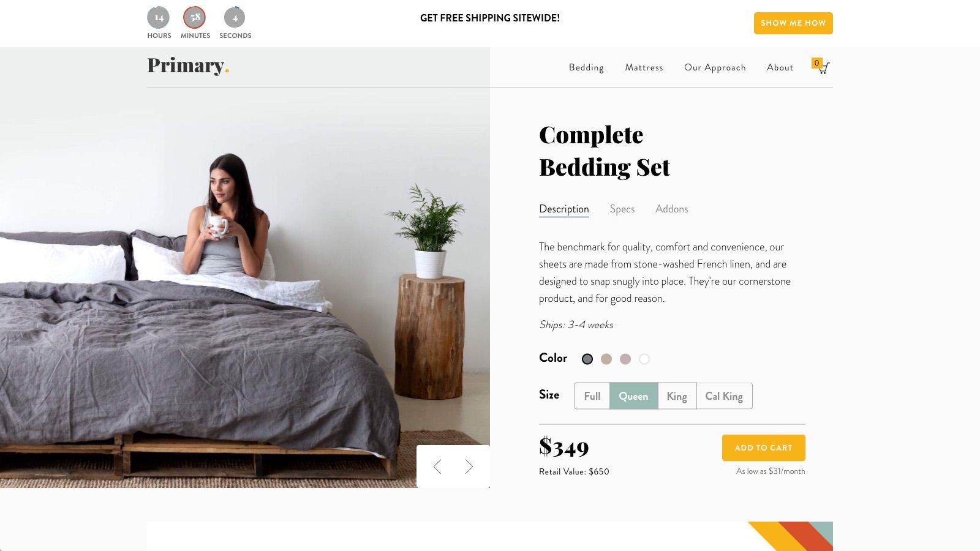Pick the King size option
980x551 pixels.
[x=677, y=396]
